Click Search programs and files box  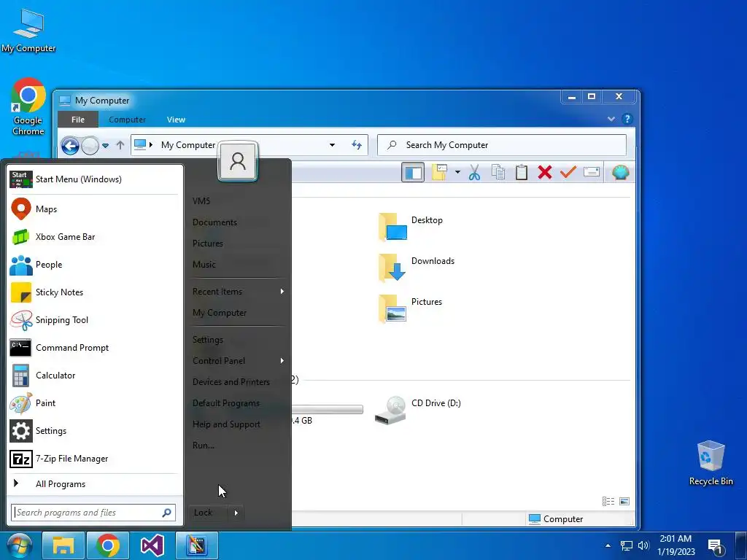point(93,513)
